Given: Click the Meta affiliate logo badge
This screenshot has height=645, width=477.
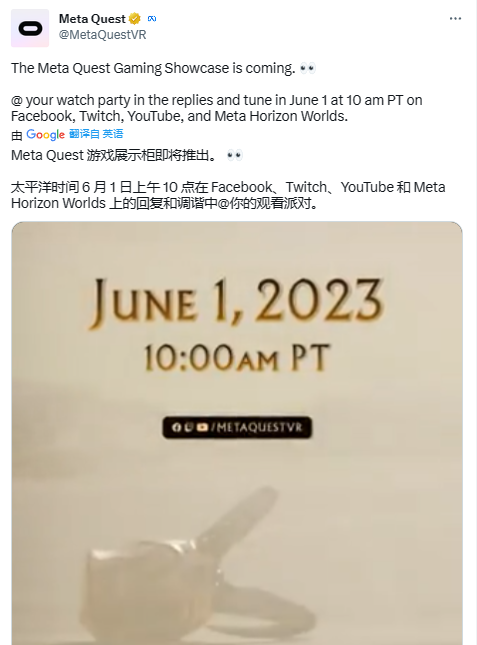Looking at the screenshot, I should tap(152, 19).
